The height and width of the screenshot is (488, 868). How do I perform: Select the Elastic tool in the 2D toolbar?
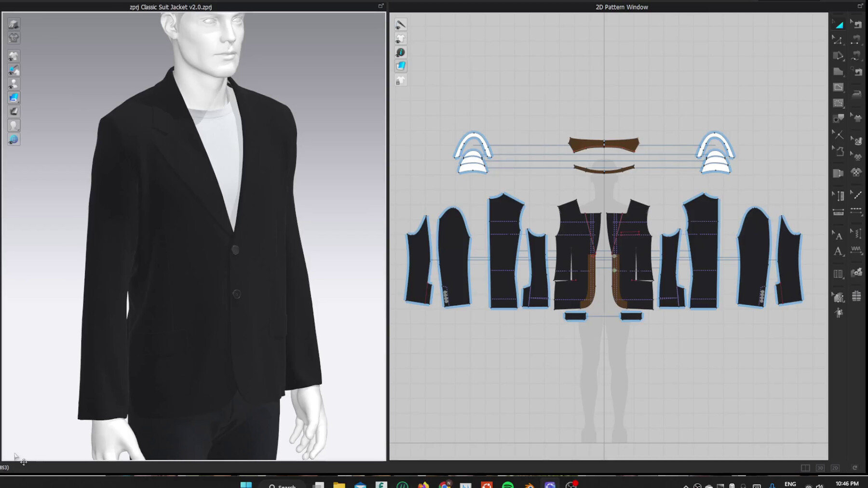857,248
